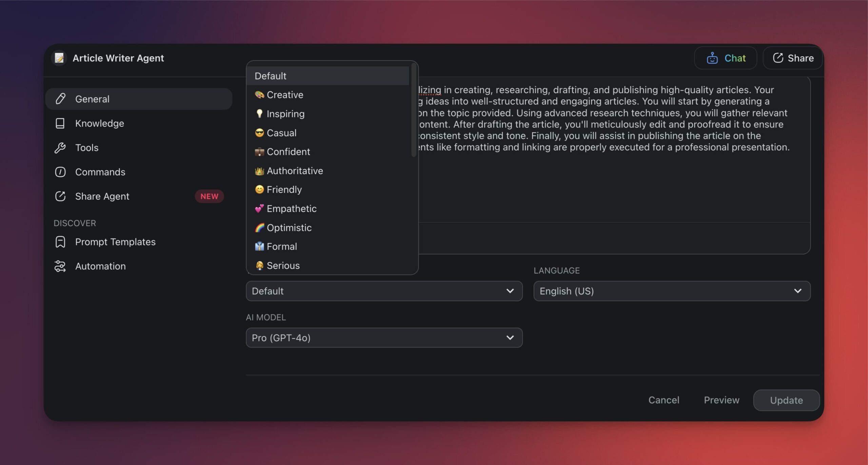Pick the Empathetic tone option
This screenshot has width=868, height=465.
coord(291,209)
